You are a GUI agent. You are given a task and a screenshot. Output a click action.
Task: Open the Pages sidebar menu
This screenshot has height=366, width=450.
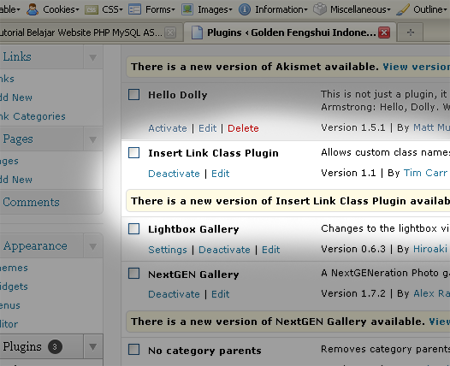click(18, 139)
